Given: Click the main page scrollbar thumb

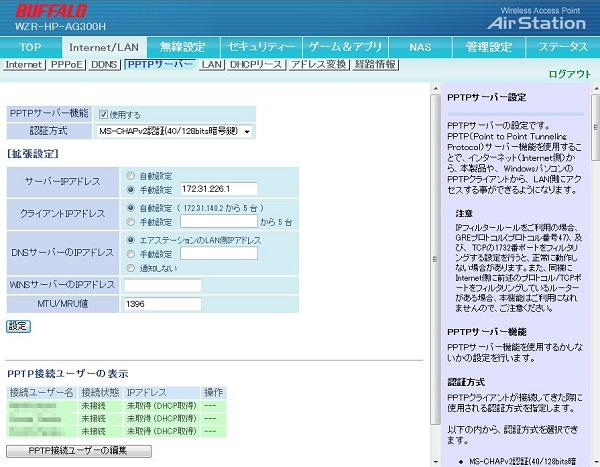Looking at the screenshot, I should point(435,259).
